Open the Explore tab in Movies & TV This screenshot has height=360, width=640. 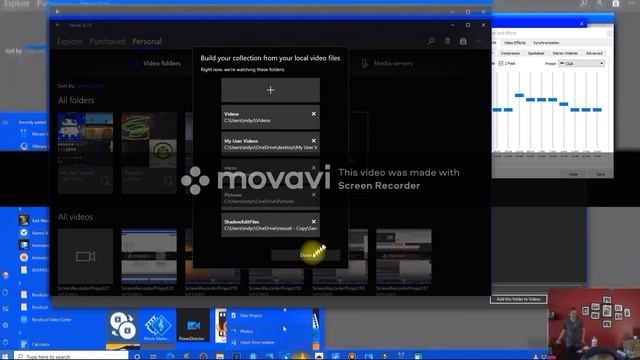(x=69, y=41)
